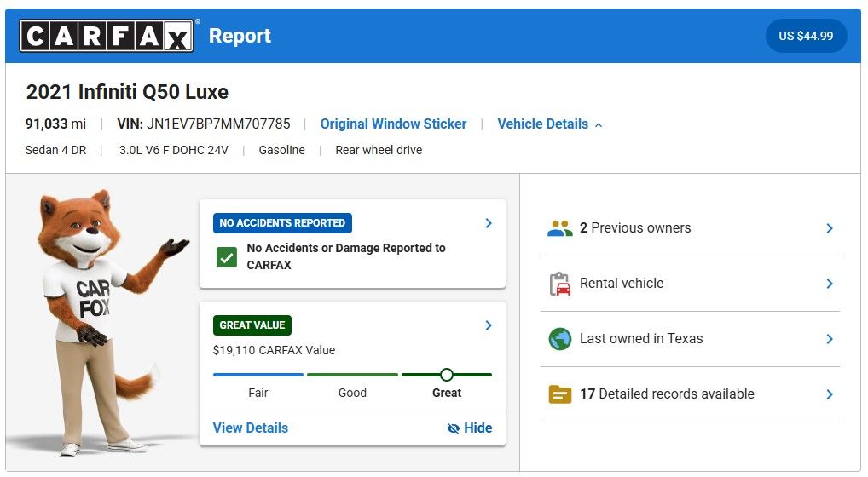Select Last owned in Texas row

pos(689,339)
